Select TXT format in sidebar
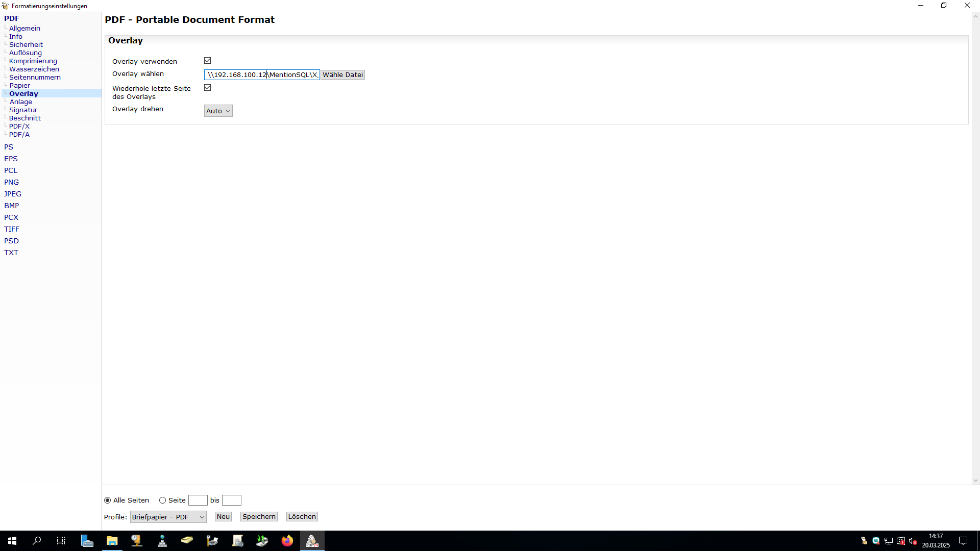Screen dimensions: 980x551 pyautogui.click(x=11, y=253)
